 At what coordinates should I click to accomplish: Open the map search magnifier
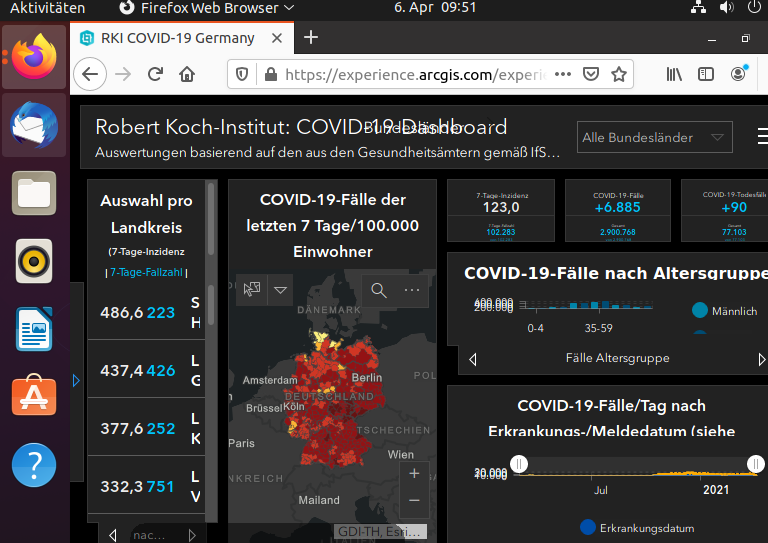pyautogui.click(x=379, y=290)
